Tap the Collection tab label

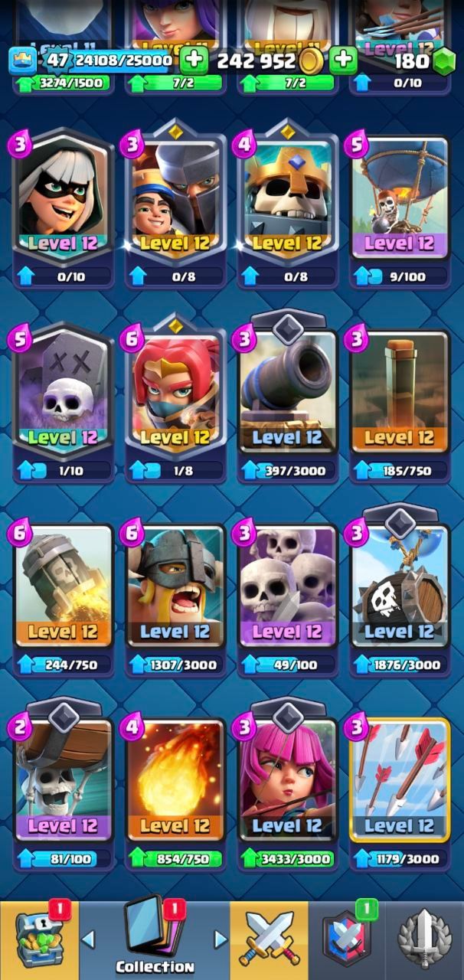[x=155, y=966]
